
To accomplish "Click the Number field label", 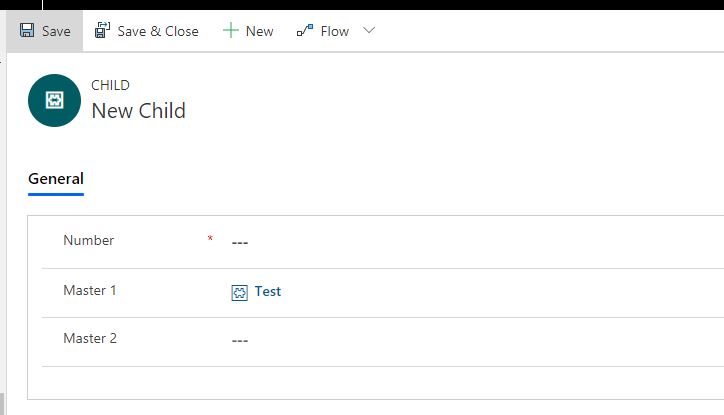I will point(88,240).
